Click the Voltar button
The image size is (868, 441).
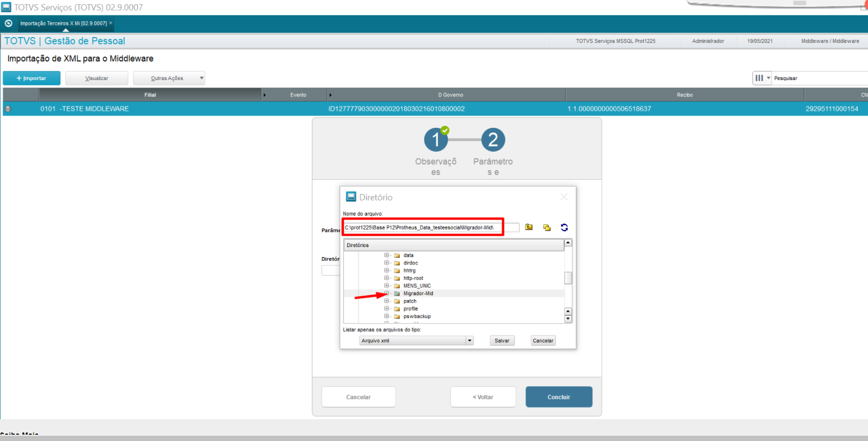483,397
